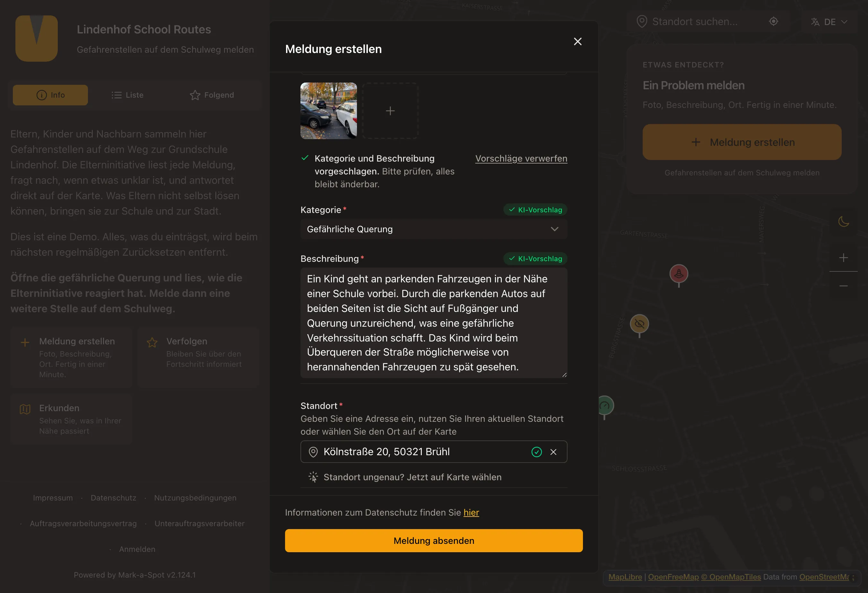Open Auftragsverarbeitungsvertrag link
Screen dimensions: 868x593
[x=83, y=524]
